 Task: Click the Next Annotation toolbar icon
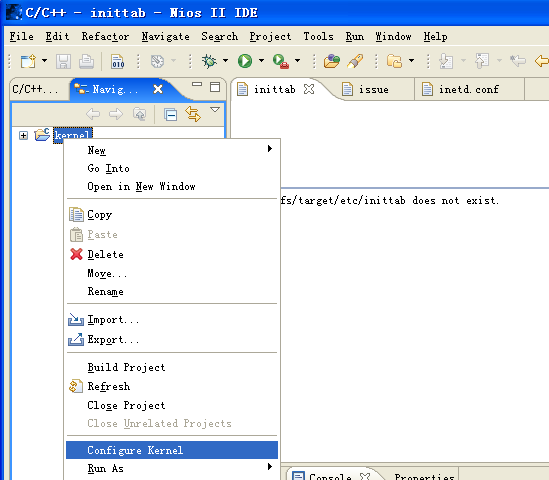(446, 61)
